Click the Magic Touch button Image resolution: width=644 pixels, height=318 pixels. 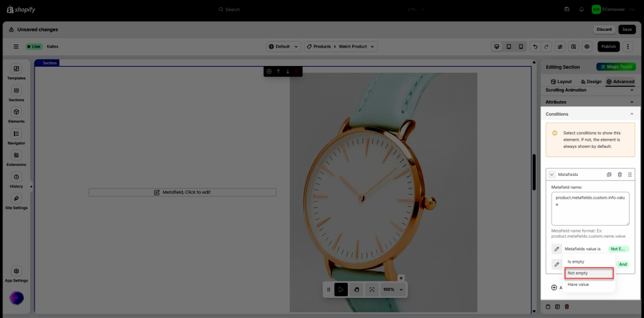pos(615,67)
